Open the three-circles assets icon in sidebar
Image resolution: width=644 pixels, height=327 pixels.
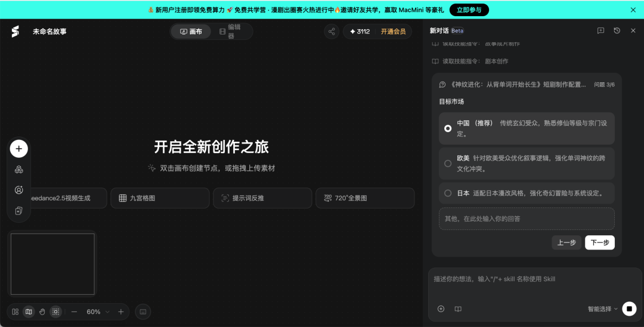[19, 169]
